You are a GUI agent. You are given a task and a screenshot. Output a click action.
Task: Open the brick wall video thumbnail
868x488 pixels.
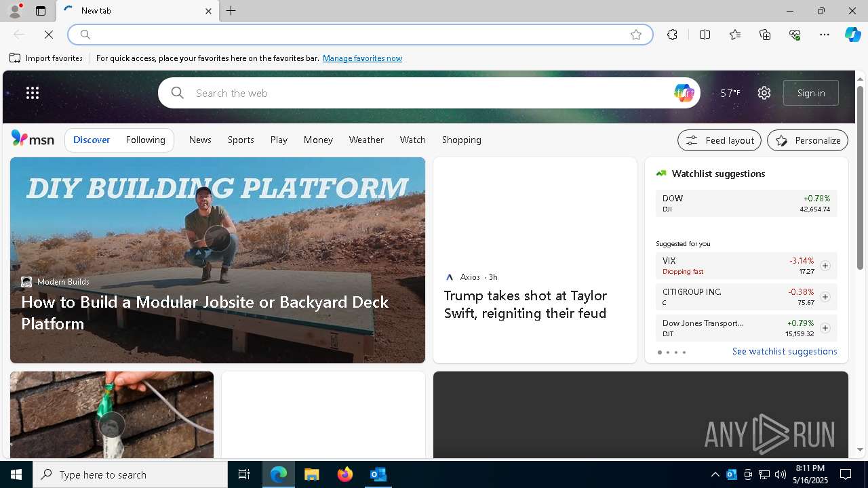pos(112,415)
